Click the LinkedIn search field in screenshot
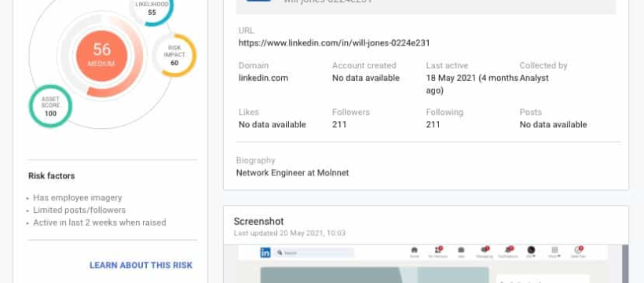Viewport: 644px width, 283px height. pyautogui.click(x=315, y=253)
